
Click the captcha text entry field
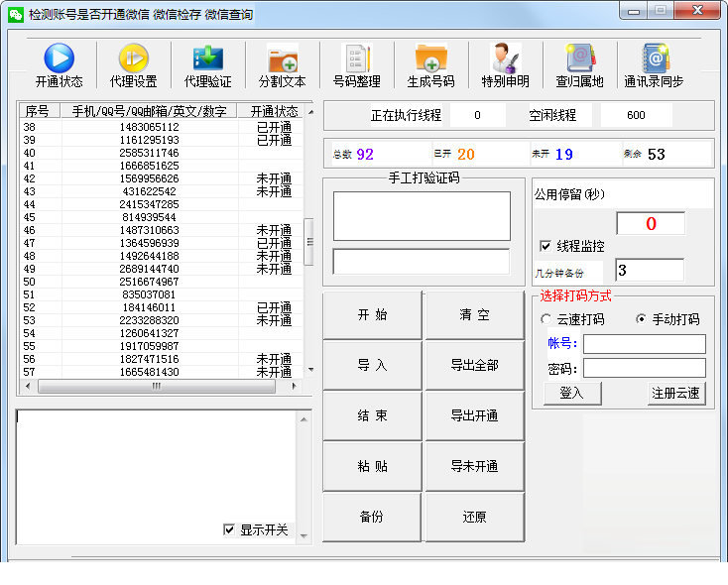point(422,262)
